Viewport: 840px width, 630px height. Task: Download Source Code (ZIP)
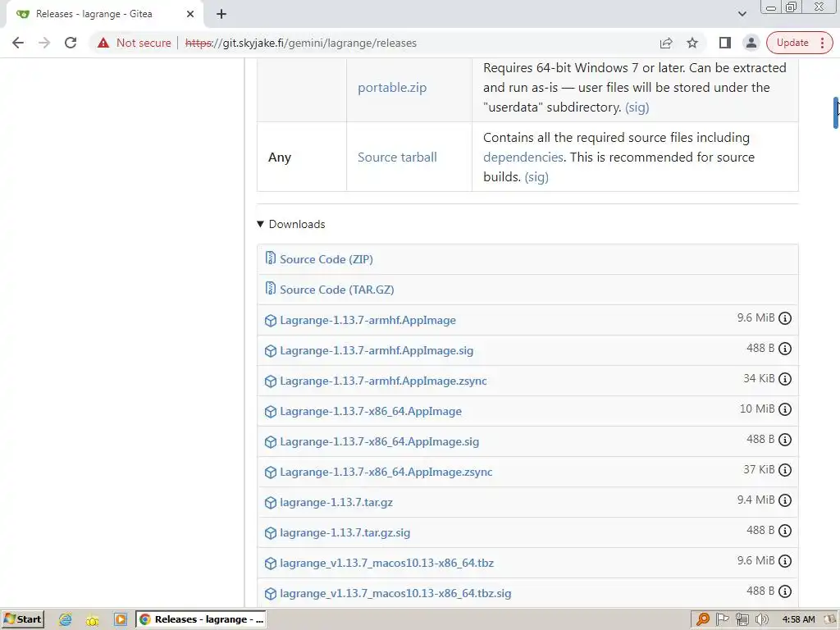326,259
